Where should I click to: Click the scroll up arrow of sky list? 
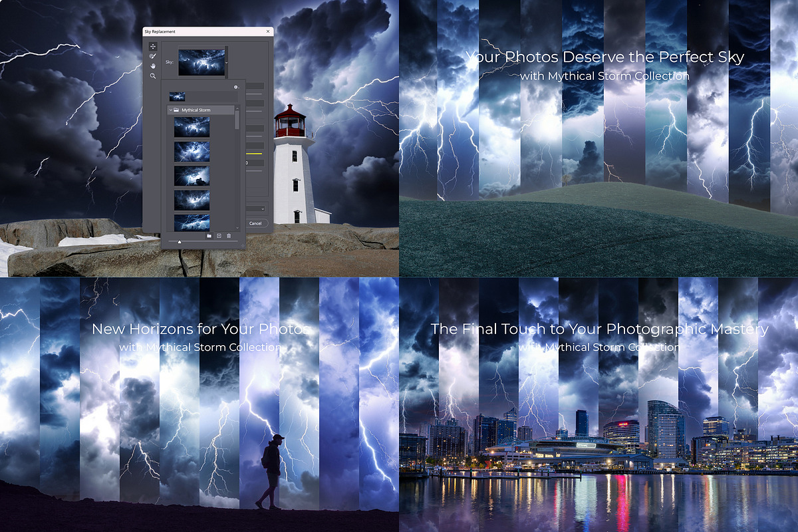click(x=237, y=108)
